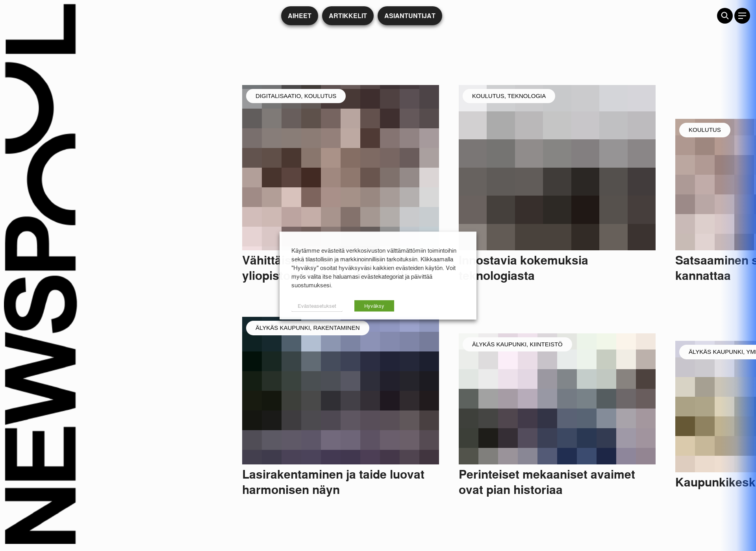Select ASIANTUNTIJAT navigation tab
The width and height of the screenshot is (756, 551).
click(409, 16)
